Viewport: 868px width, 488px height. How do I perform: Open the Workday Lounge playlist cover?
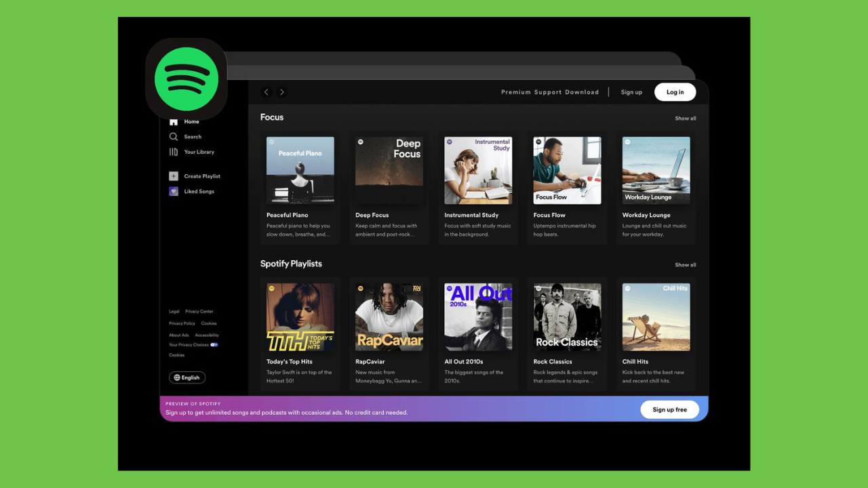pyautogui.click(x=656, y=171)
